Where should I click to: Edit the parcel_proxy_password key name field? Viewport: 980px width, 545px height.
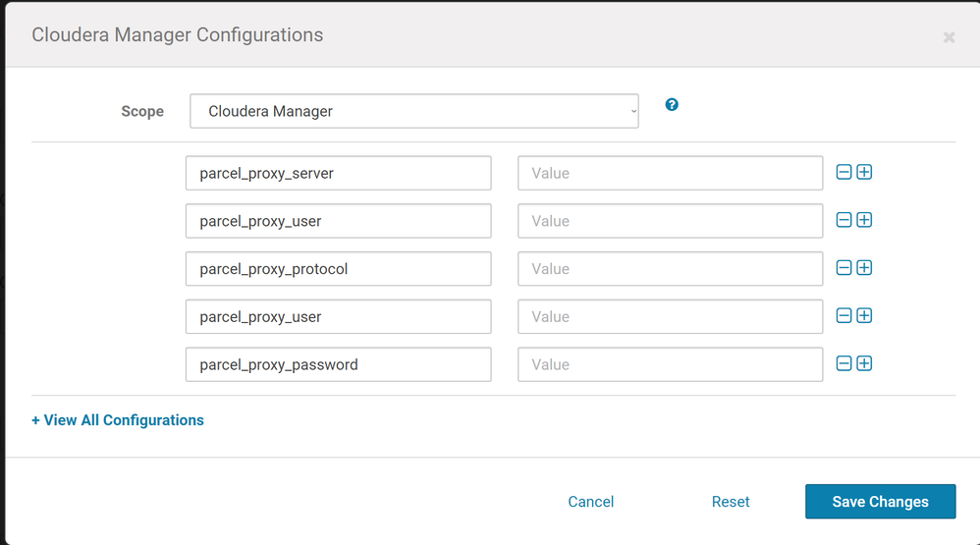tap(338, 364)
